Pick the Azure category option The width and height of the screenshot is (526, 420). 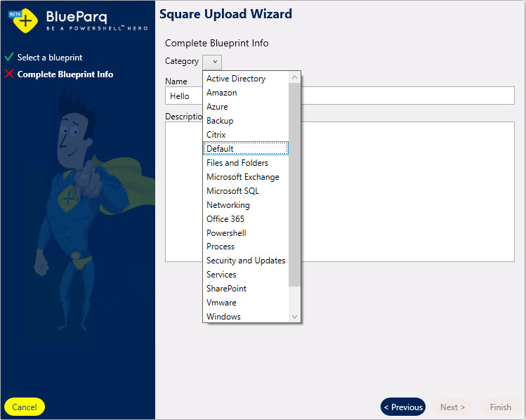217,107
